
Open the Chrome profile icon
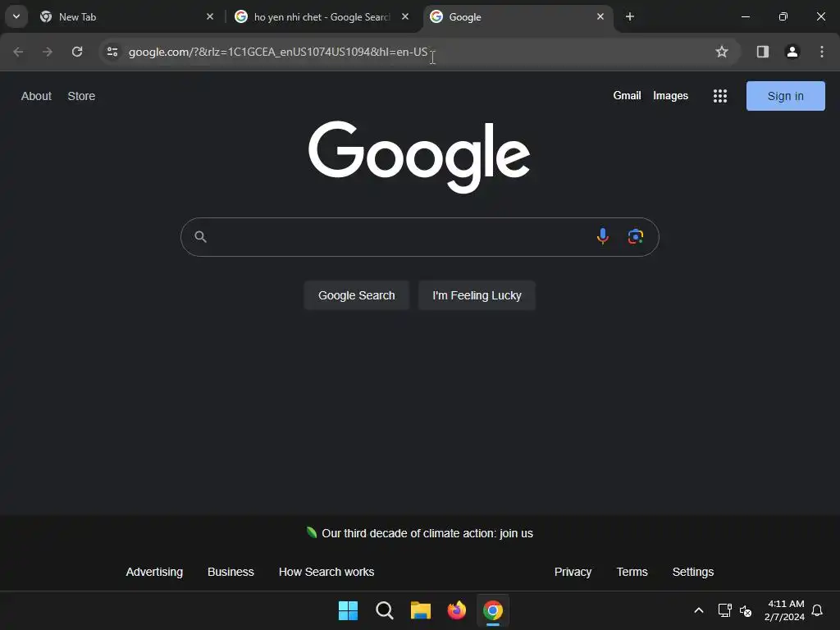tap(792, 52)
